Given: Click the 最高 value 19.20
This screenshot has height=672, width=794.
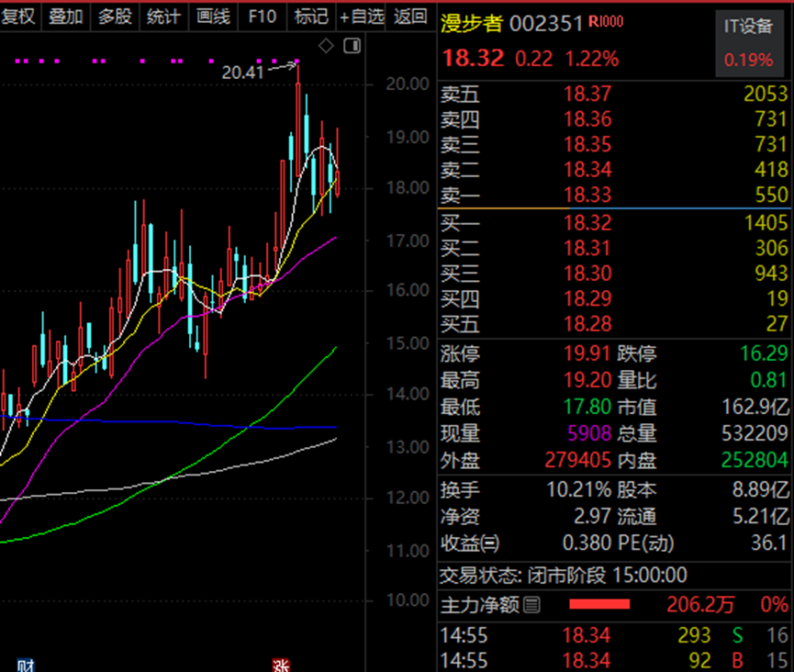Looking at the screenshot, I should (x=587, y=380).
